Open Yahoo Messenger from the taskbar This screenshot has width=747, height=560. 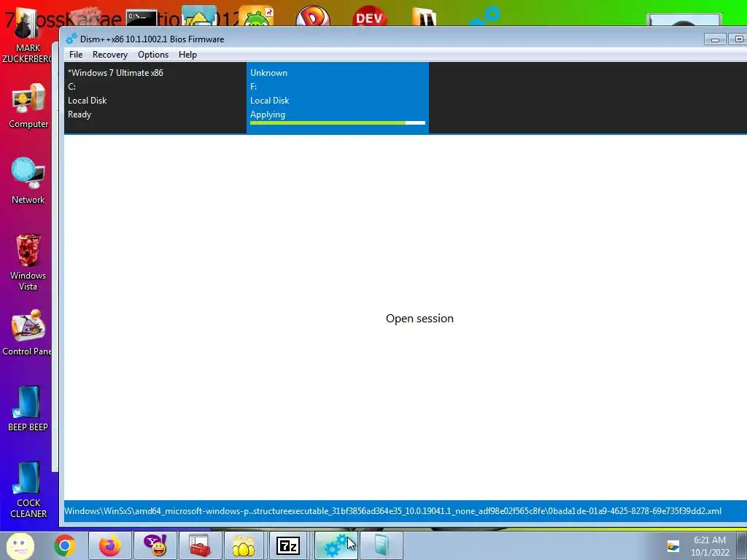[x=155, y=545]
